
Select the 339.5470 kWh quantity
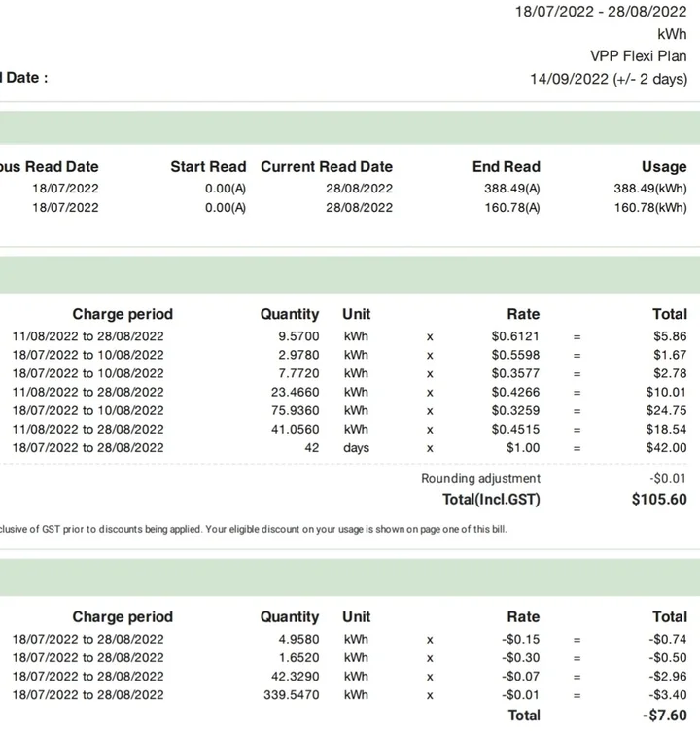pos(290,695)
